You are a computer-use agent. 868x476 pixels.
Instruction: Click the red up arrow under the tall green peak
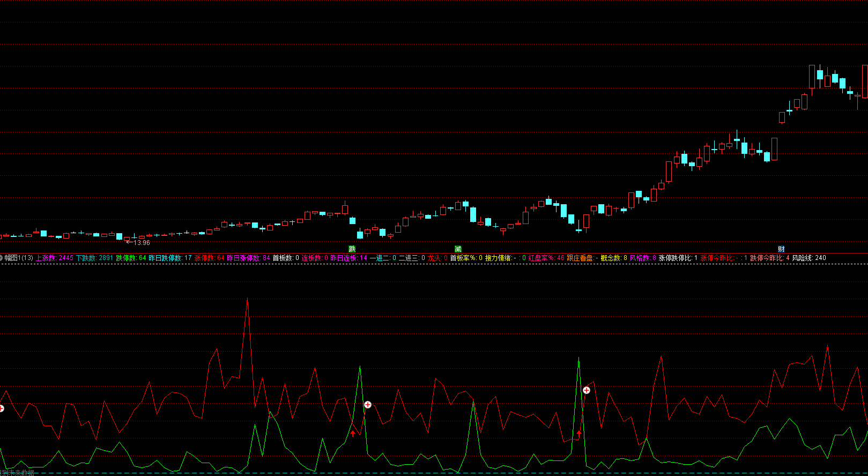click(x=579, y=433)
